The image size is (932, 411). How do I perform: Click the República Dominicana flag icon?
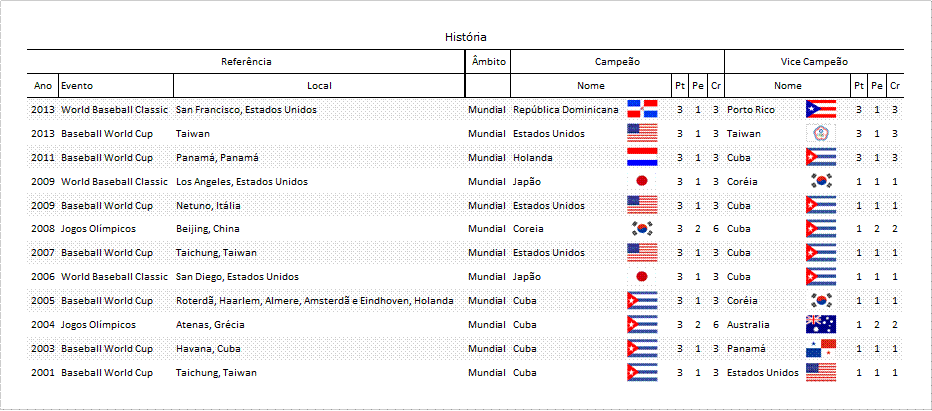point(642,109)
